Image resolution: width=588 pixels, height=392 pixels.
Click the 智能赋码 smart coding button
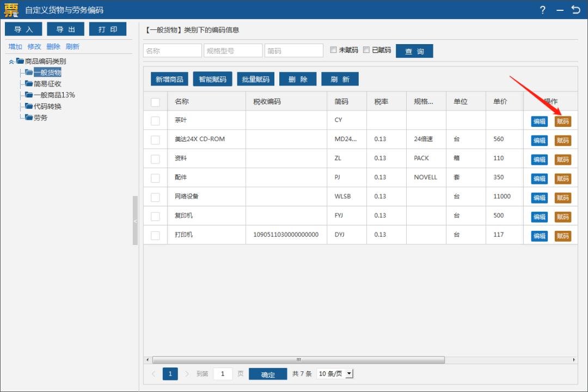212,78
